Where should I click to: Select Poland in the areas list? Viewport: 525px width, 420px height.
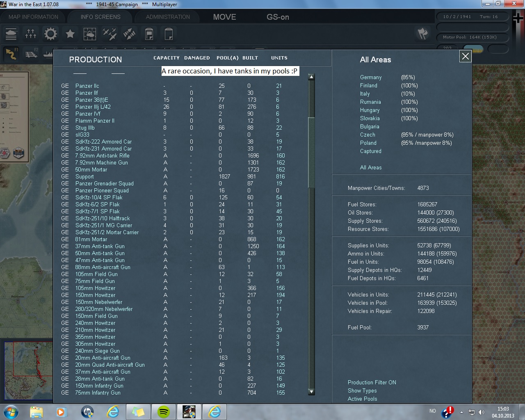click(x=368, y=143)
